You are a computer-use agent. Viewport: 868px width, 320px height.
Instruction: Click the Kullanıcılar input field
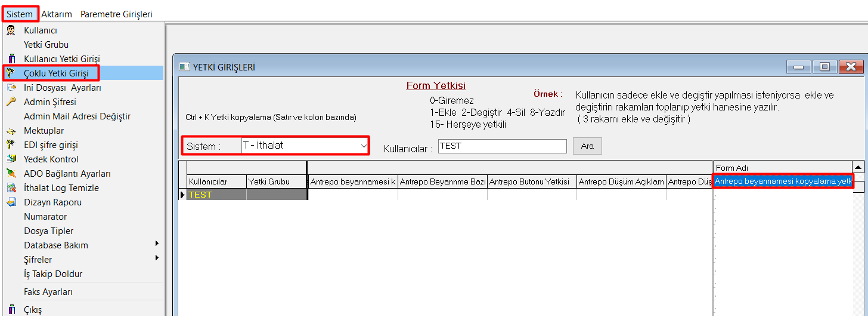point(502,146)
